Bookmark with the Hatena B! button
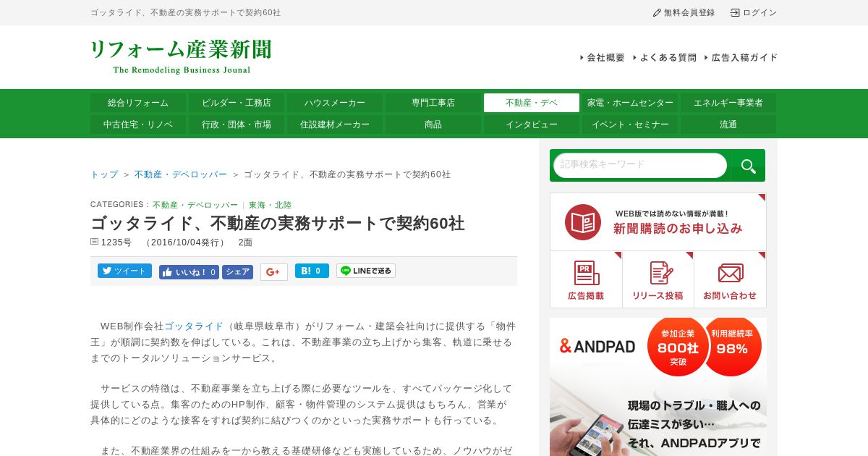 [312, 271]
